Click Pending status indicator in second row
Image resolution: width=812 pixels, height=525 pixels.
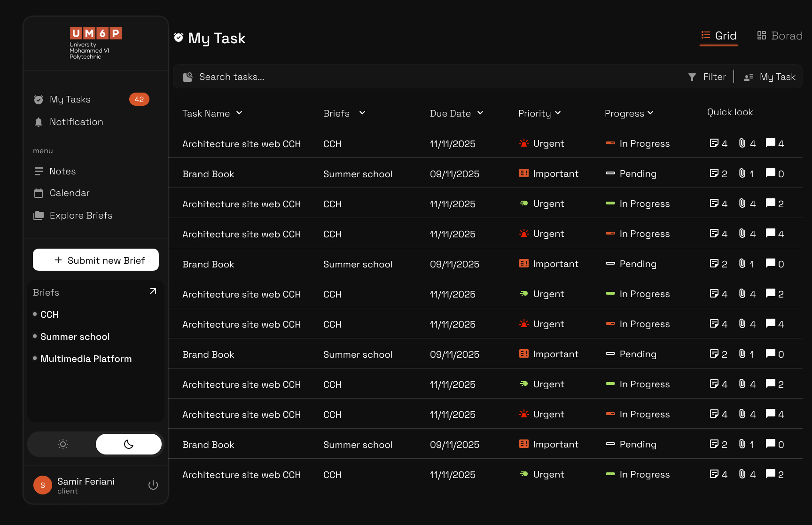610,173
